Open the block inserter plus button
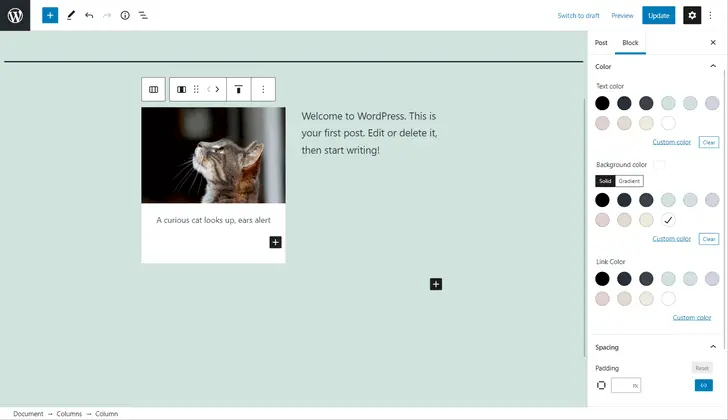The image size is (728, 420). [50, 15]
